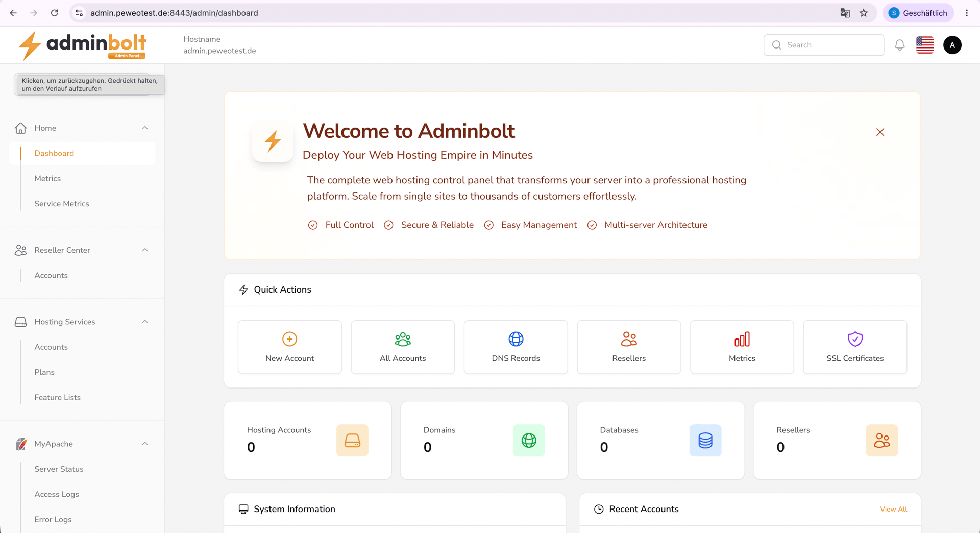Open the Chrome three-dot menu
Screen dimensions: 980x533
click(x=967, y=13)
